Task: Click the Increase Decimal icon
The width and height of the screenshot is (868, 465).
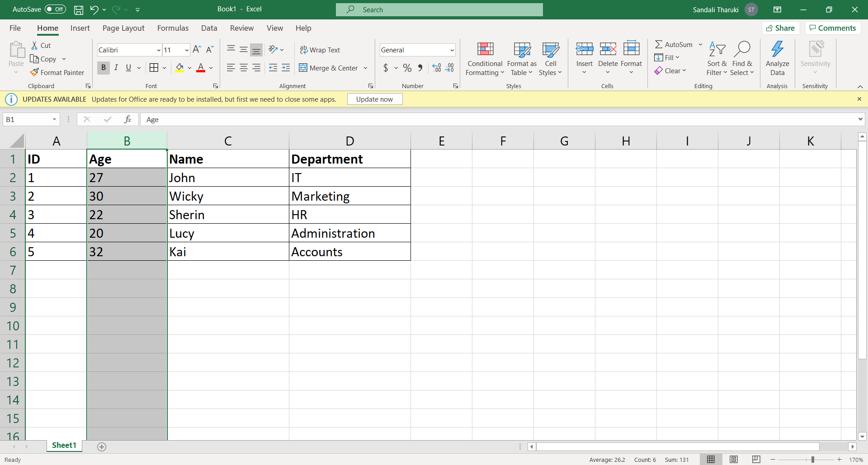Action: pos(436,68)
